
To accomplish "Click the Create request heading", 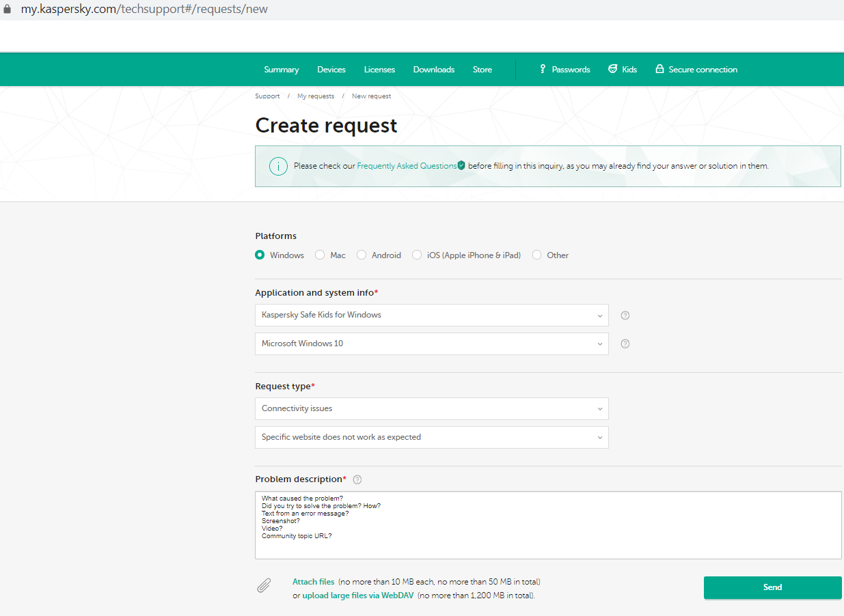I will [x=326, y=126].
